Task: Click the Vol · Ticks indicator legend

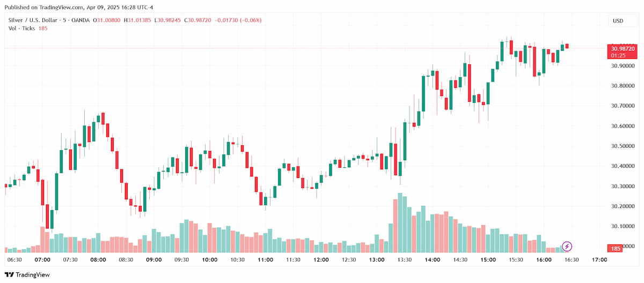Action: tap(22, 28)
